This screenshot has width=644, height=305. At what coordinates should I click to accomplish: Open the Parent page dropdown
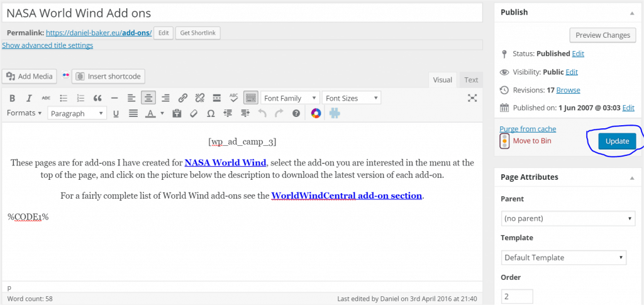point(569,218)
